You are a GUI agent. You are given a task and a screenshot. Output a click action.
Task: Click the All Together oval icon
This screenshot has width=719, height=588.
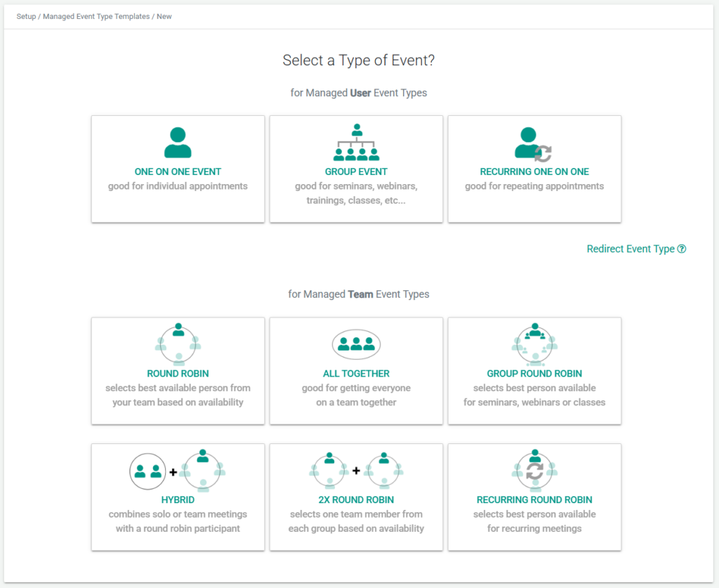point(356,344)
